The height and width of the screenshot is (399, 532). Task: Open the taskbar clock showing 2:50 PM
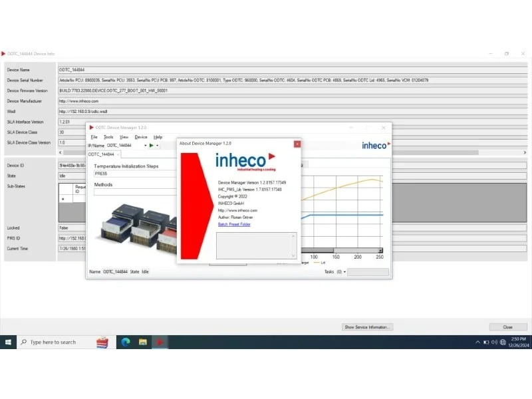519,342
